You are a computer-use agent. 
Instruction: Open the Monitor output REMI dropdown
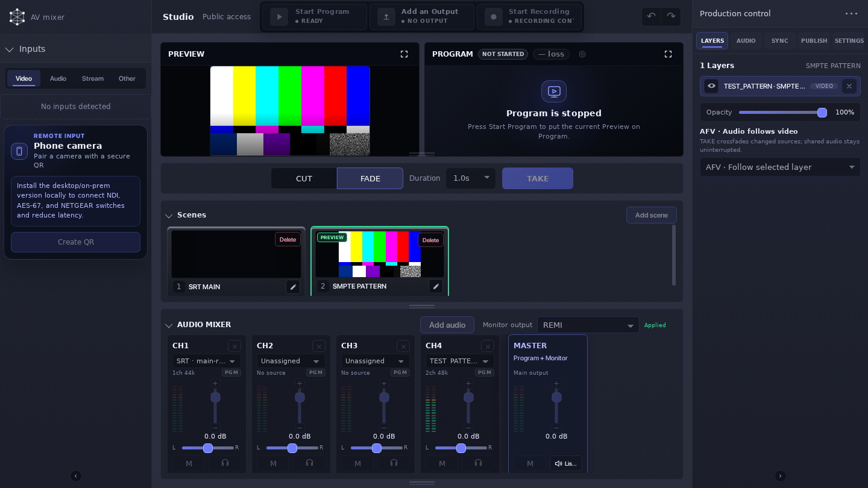(x=588, y=325)
